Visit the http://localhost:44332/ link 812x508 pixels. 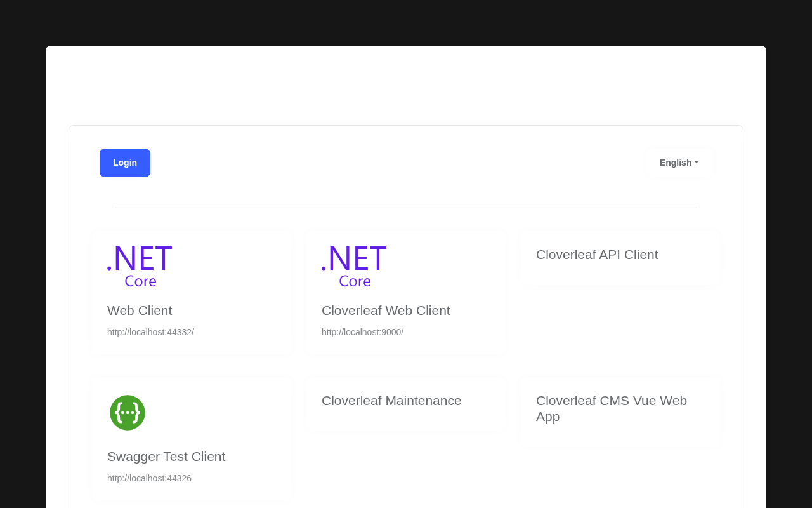click(x=150, y=332)
